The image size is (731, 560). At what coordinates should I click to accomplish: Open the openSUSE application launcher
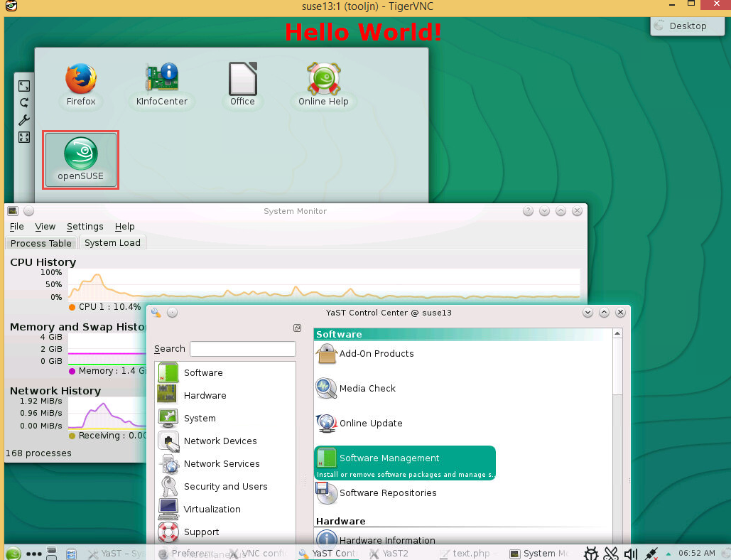(x=13, y=553)
